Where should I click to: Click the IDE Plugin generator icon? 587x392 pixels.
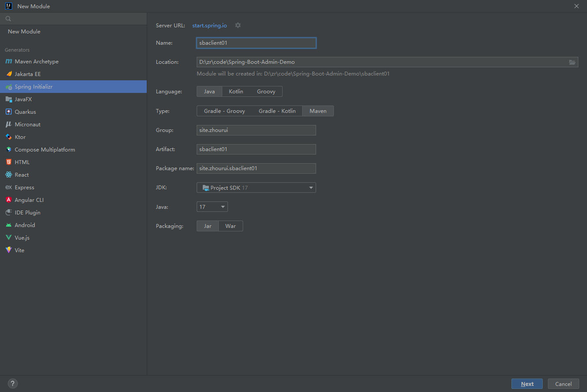coord(9,212)
